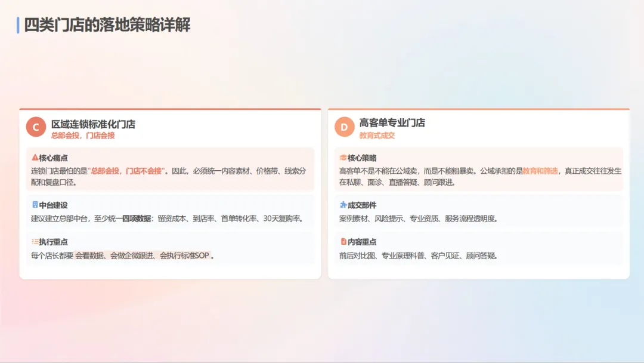The height and width of the screenshot is (363, 644).
Task: Click the circular C badge icon
Action: [x=36, y=127]
